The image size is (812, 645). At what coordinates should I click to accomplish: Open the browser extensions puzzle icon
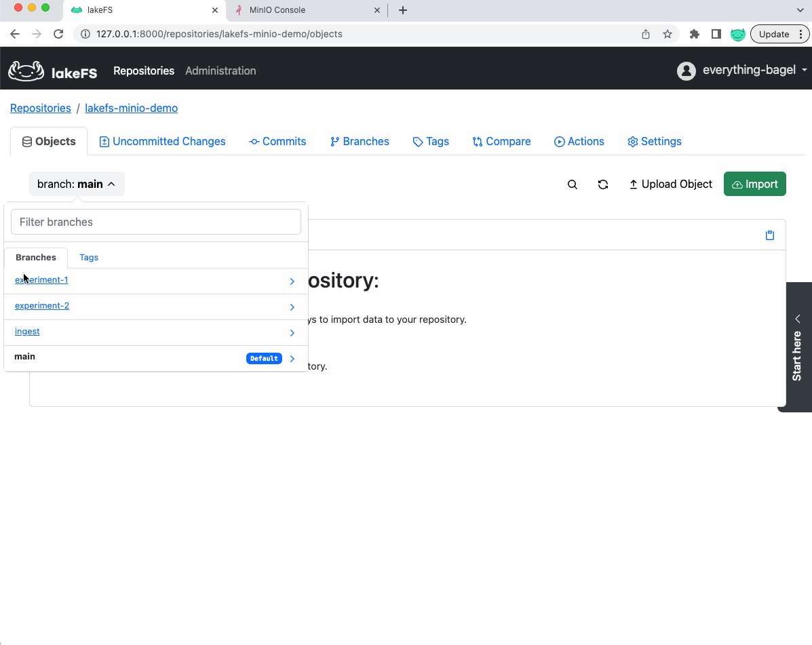click(x=694, y=34)
